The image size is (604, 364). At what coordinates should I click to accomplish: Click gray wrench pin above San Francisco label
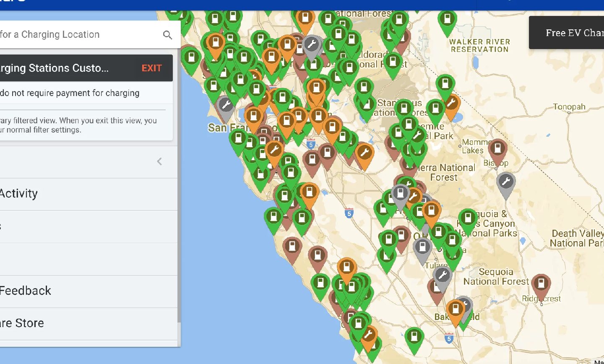pos(225,106)
